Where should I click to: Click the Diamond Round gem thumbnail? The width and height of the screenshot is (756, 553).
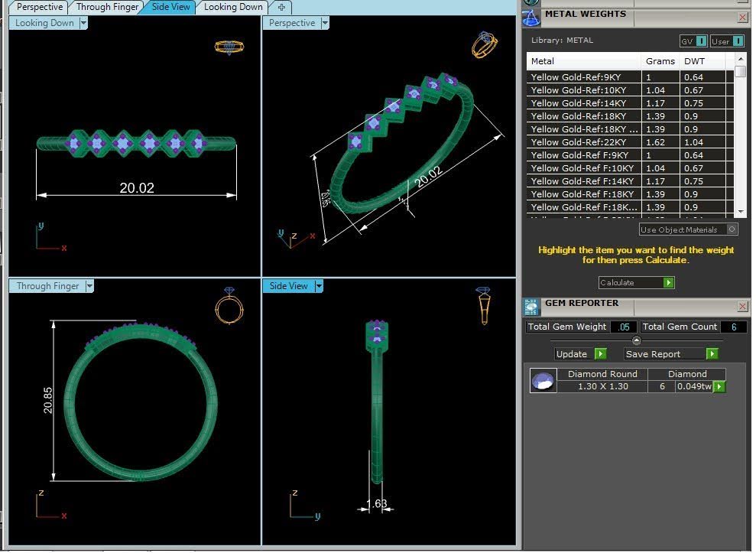(543, 381)
